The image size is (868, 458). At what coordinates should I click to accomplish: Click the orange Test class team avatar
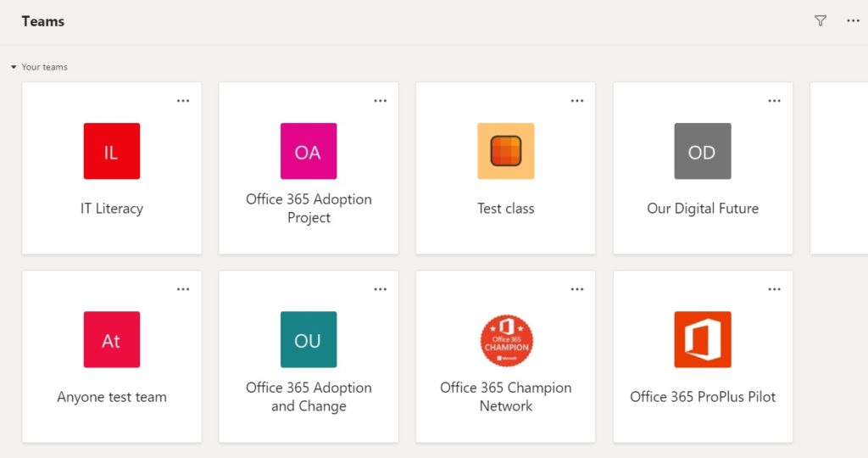tap(506, 151)
